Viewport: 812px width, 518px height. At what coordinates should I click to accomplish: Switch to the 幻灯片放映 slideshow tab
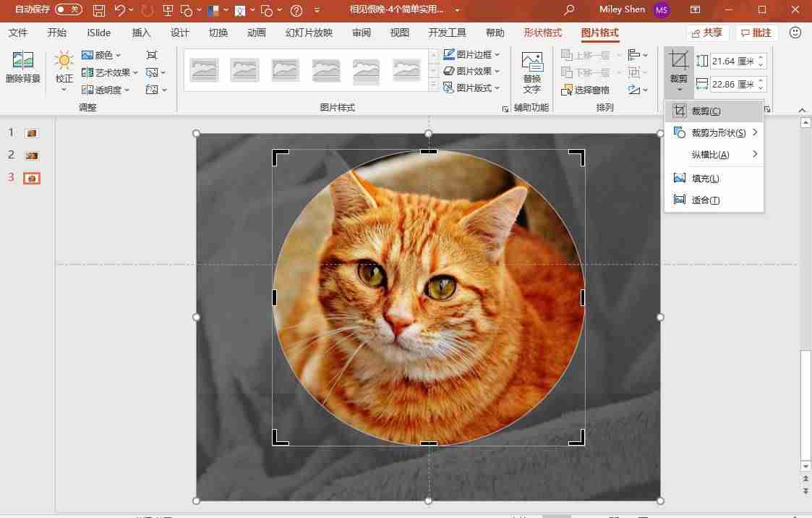(x=309, y=33)
